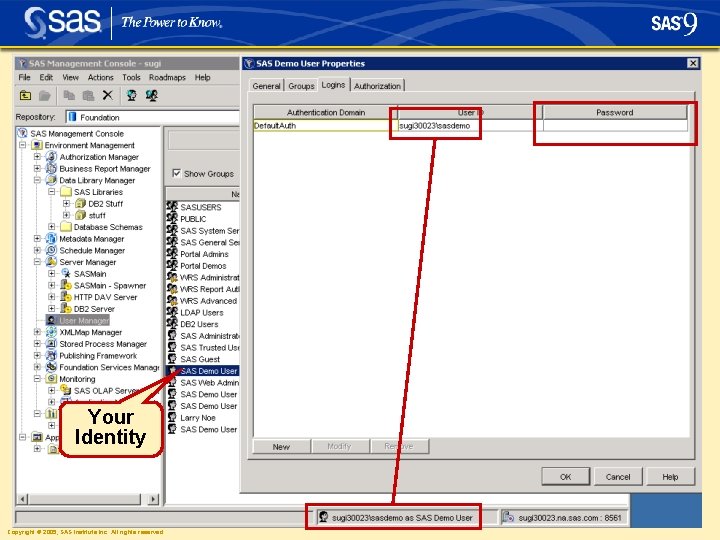Click the SAS Guest user icon
This screenshot has height=540, width=720.
pos(172,359)
